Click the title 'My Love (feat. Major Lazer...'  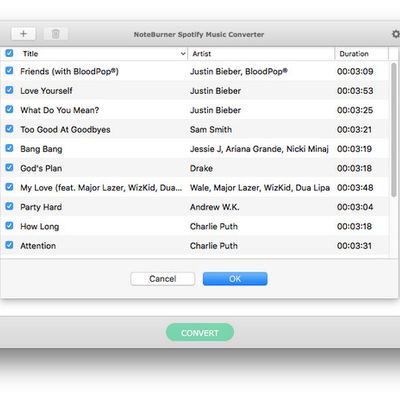(x=101, y=188)
